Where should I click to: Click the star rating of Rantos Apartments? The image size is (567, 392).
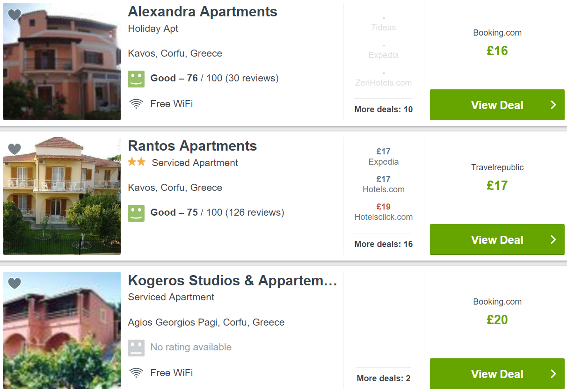pos(137,162)
